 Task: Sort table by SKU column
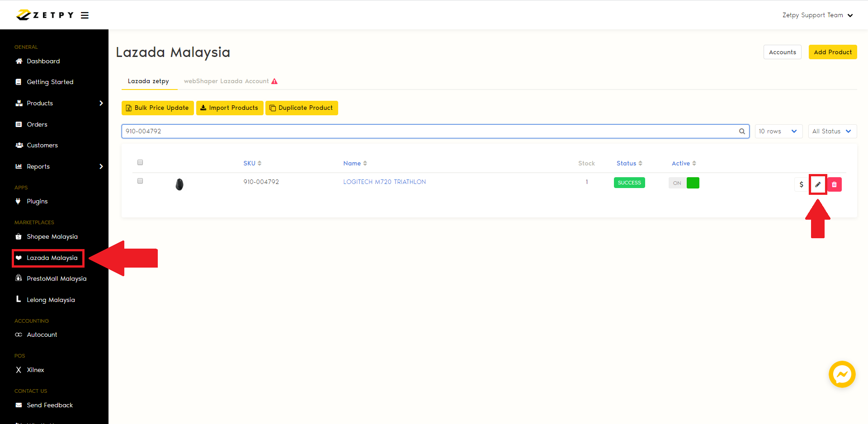point(252,163)
